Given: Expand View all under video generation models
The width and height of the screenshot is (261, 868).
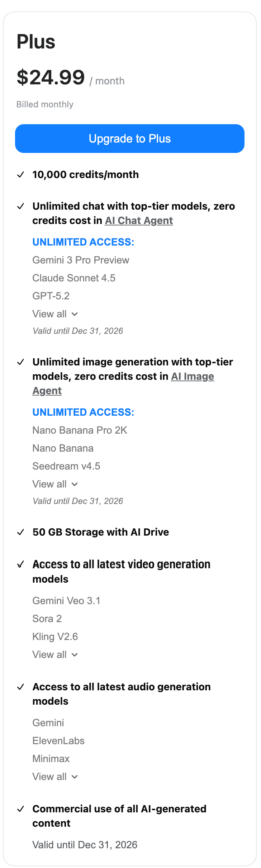Looking at the screenshot, I should (55, 655).
